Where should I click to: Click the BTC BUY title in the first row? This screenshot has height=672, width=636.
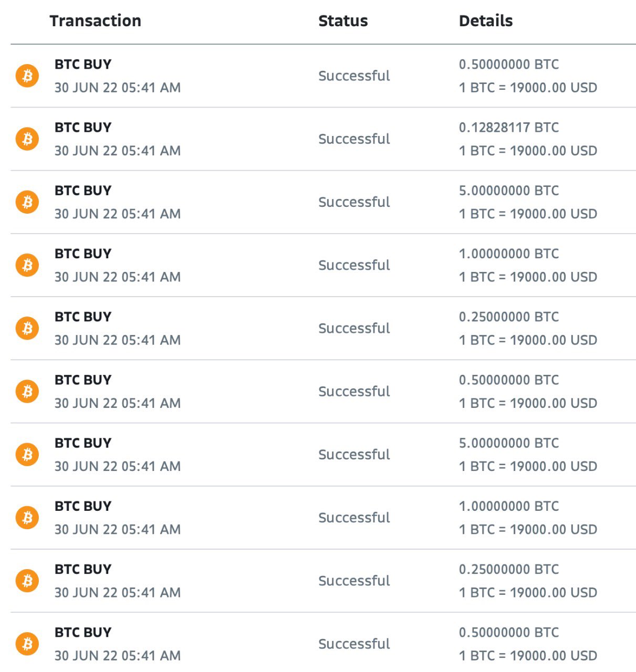click(83, 65)
